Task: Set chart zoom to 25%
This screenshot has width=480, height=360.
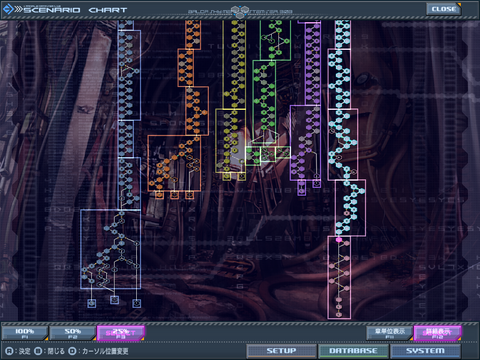Action: tap(121, 333)
